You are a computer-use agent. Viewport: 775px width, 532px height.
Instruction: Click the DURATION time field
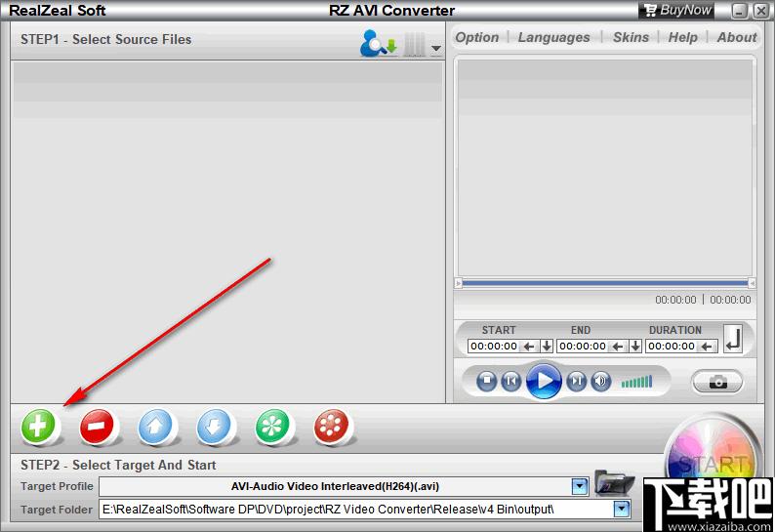(672, 347)
